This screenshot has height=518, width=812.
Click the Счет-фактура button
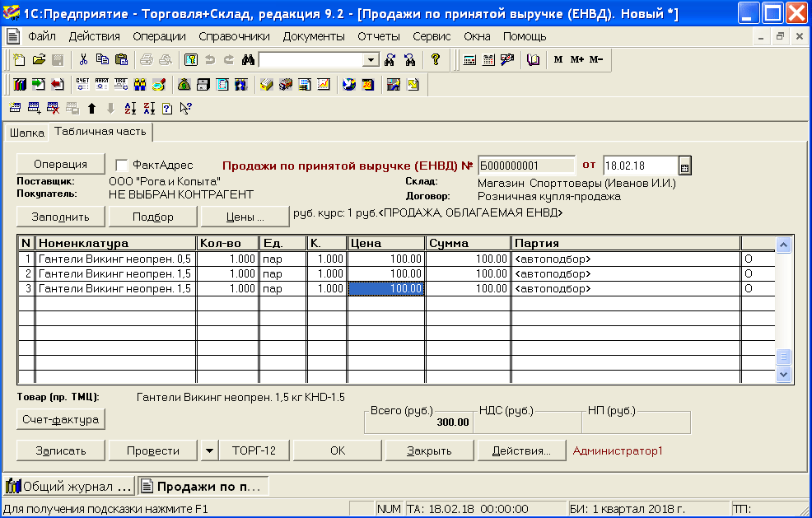tap(58, 420)
